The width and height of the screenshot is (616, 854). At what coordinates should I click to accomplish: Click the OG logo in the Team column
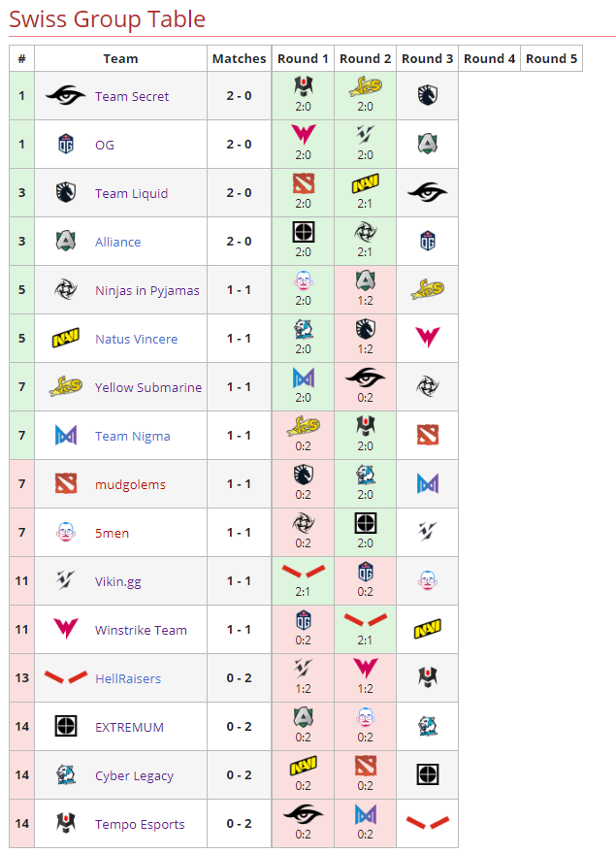coord(65,145)
